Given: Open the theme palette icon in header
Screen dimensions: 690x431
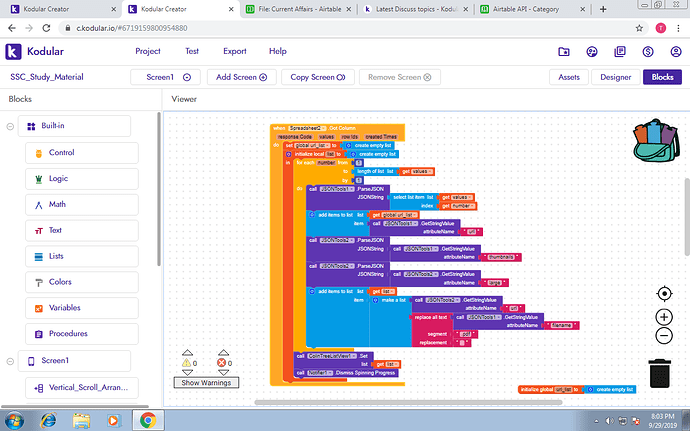Looking at the screenshot, I should click(592, 52).
